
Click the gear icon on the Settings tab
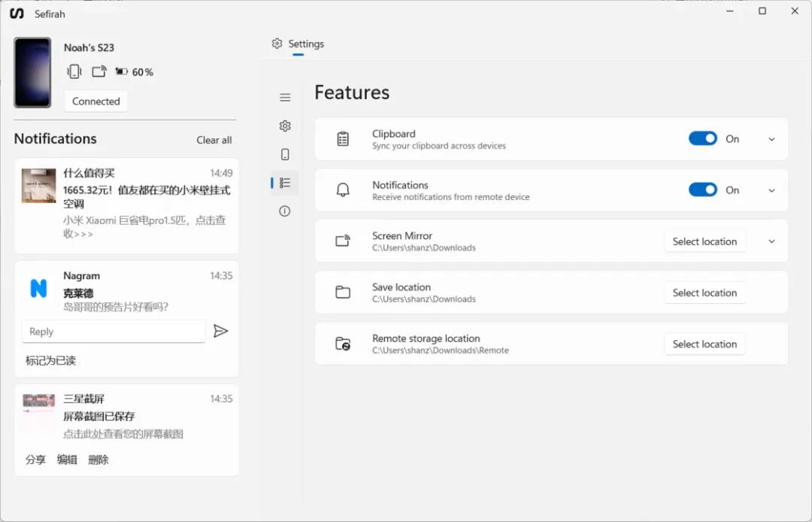(277, 44)
